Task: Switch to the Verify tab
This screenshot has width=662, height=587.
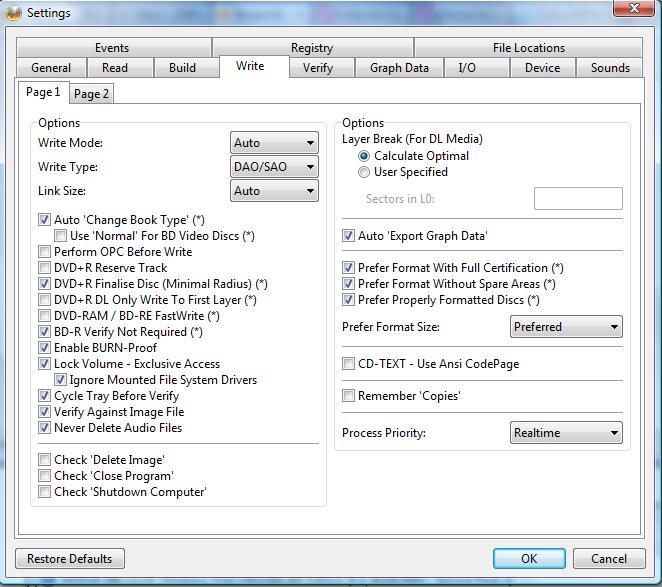Action: coord(322,68)
